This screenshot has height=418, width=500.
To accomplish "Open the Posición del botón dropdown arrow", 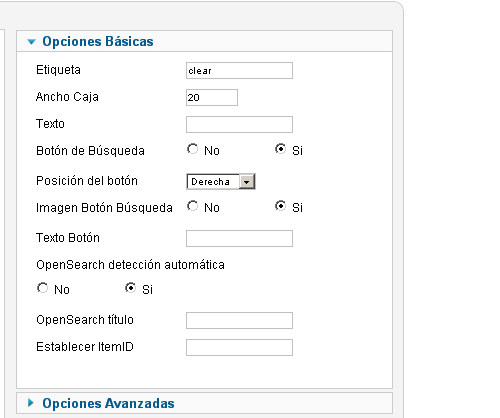I will click(x=247, y=182).
